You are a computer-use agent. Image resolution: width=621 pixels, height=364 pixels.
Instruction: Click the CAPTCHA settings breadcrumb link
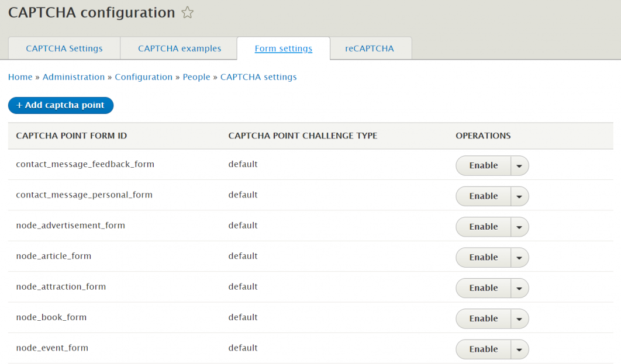[x=258, y=77]
